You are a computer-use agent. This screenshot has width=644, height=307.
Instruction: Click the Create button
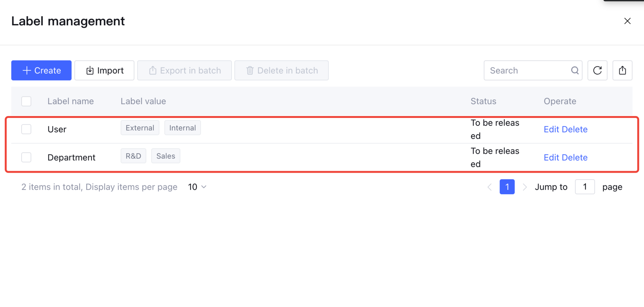[x=41, y=70]
